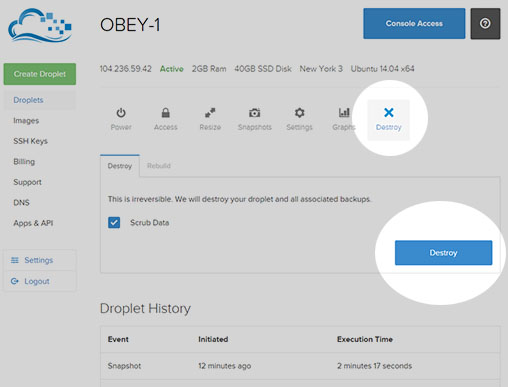Click the Event column header

(x=118, y=339)
